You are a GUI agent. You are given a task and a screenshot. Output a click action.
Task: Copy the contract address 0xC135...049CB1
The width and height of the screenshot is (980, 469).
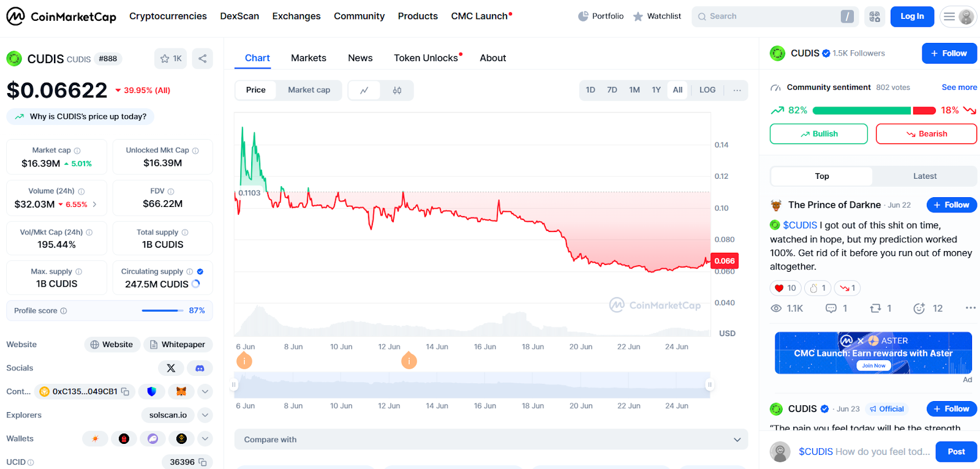click(125, 391)
